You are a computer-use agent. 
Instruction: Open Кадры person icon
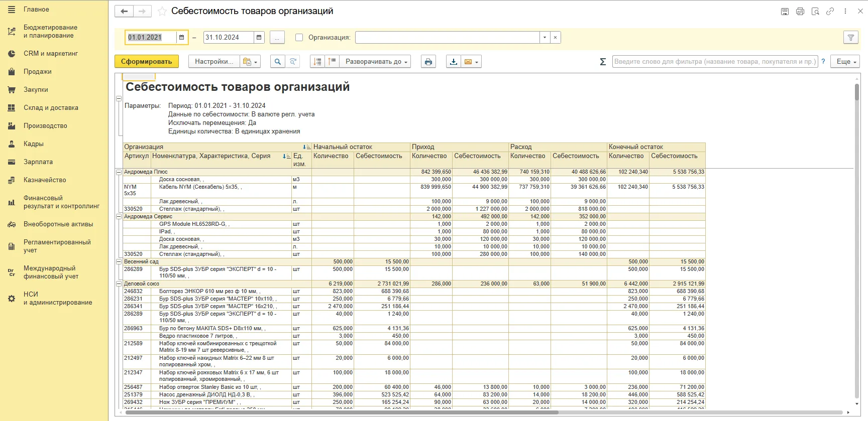12,144
